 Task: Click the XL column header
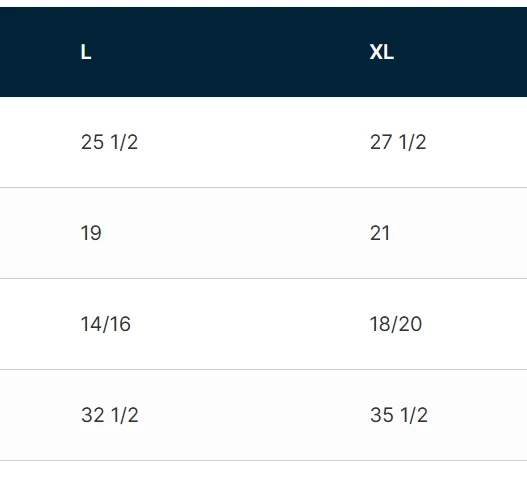[381, 52]
